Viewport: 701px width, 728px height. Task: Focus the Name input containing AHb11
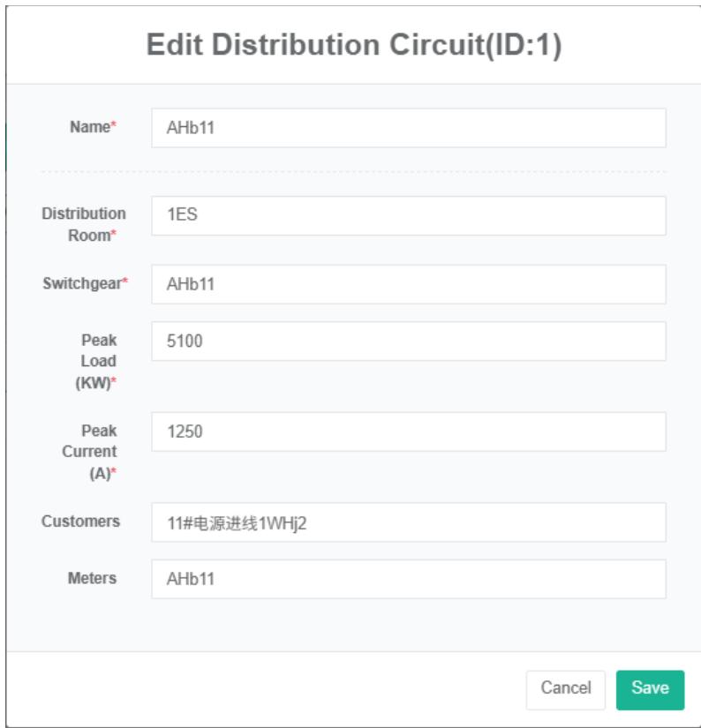(408, 128)
